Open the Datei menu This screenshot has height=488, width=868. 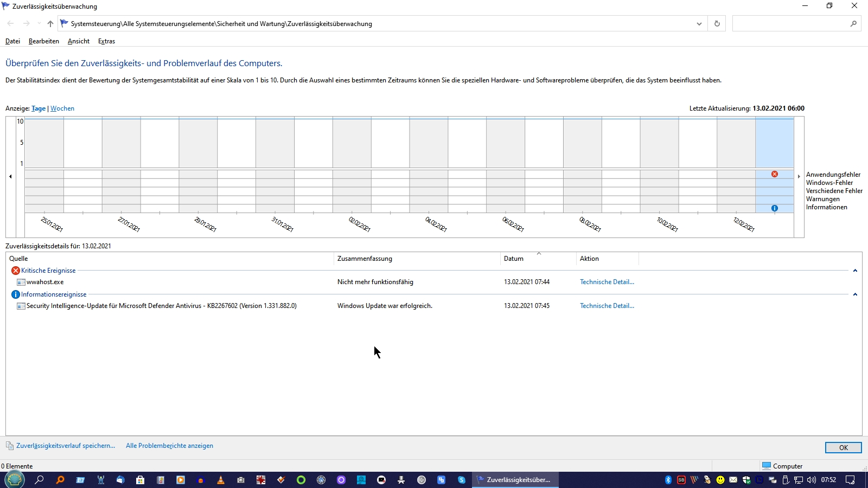[12, 41]
